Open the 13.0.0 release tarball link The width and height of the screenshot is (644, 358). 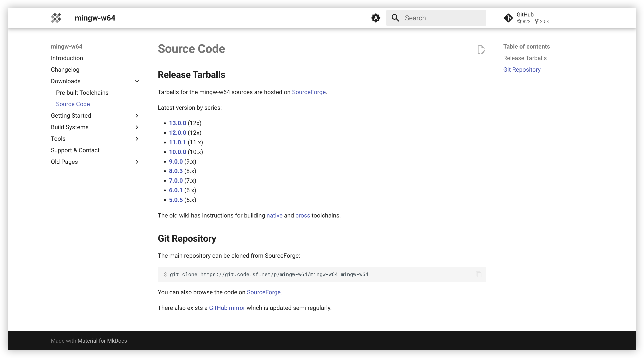click(177, 123)
